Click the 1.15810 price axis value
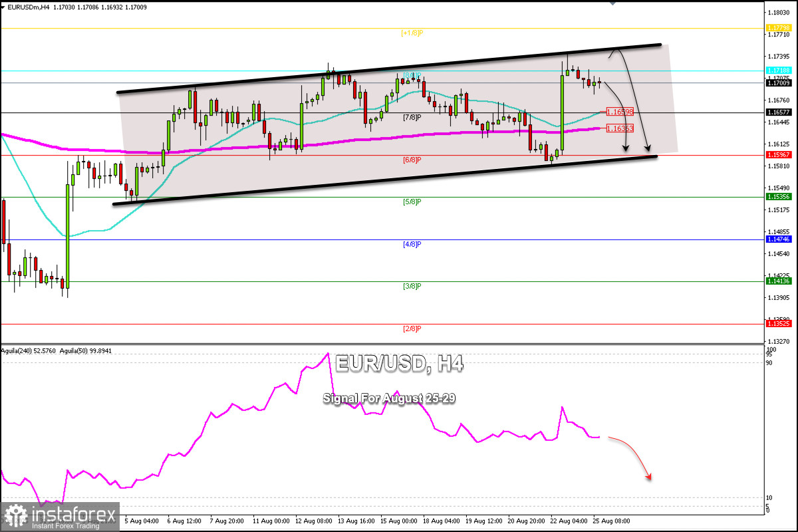Image resolution: width=798 pixels, height=532 pixels. tap(778, 166)
